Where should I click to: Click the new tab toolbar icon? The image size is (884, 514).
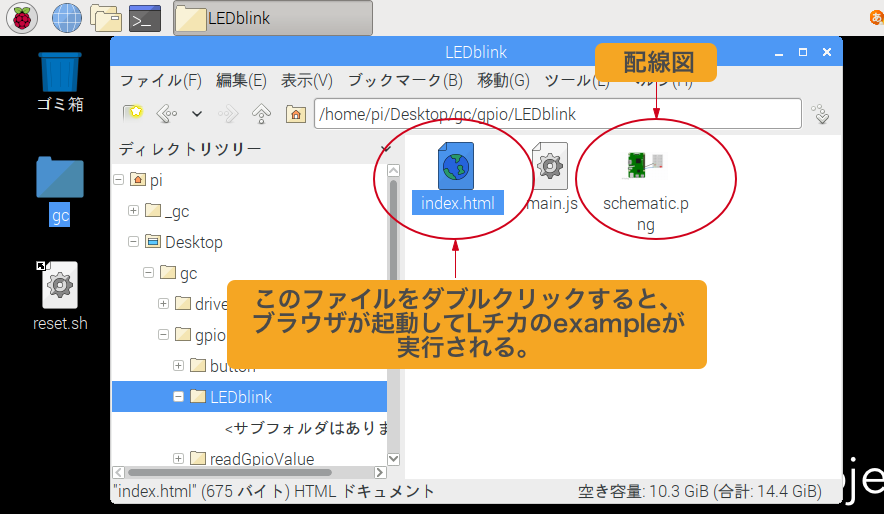tap(132, 114)
